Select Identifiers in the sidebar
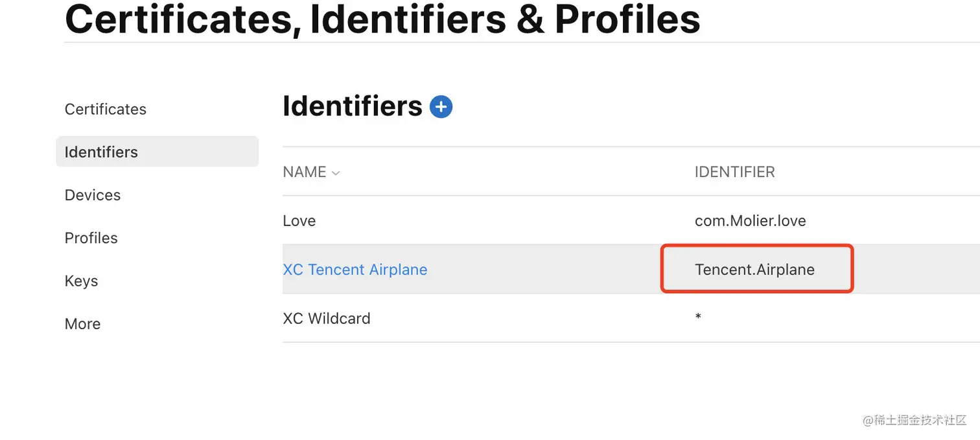 coord(101,152)
